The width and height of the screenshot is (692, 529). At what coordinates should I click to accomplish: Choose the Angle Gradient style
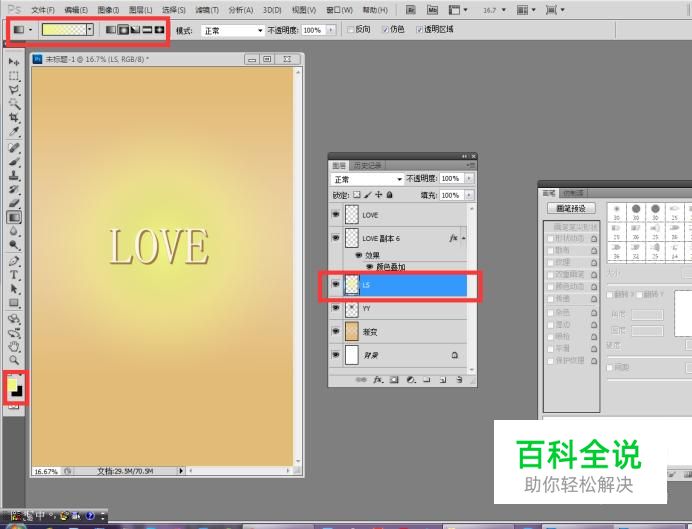coord(135,30)
